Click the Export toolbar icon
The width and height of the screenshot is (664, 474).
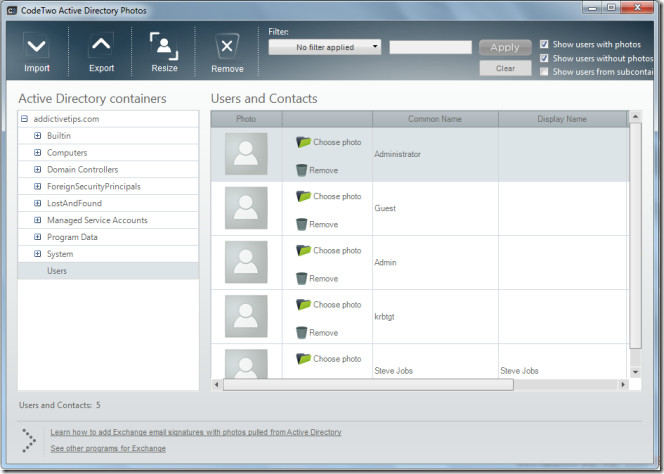pos(101,45)
